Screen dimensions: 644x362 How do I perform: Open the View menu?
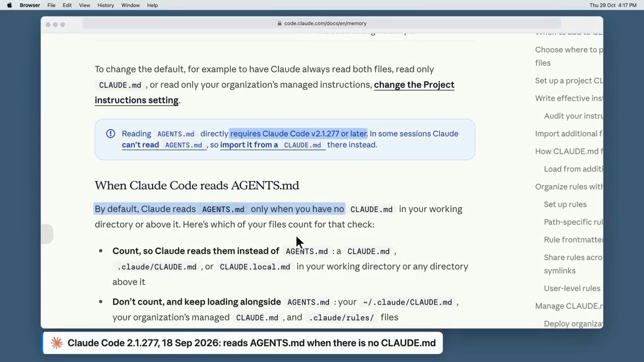85,5
